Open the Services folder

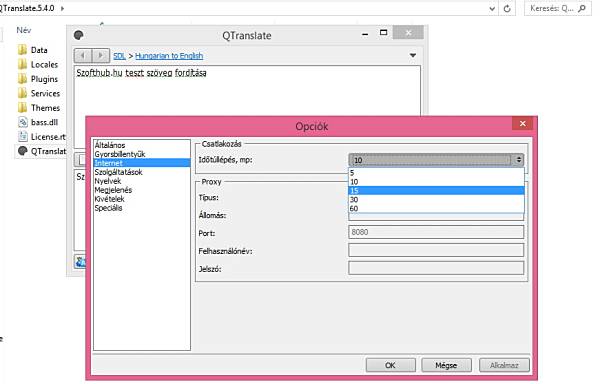pyautogui.click(x=39, y=93)
